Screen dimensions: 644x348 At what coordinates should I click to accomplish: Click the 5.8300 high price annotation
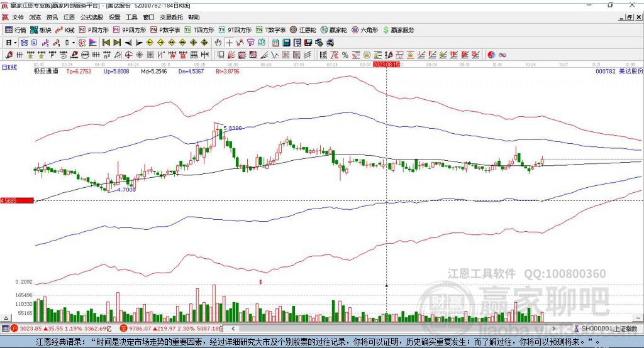tap(233, 128)
